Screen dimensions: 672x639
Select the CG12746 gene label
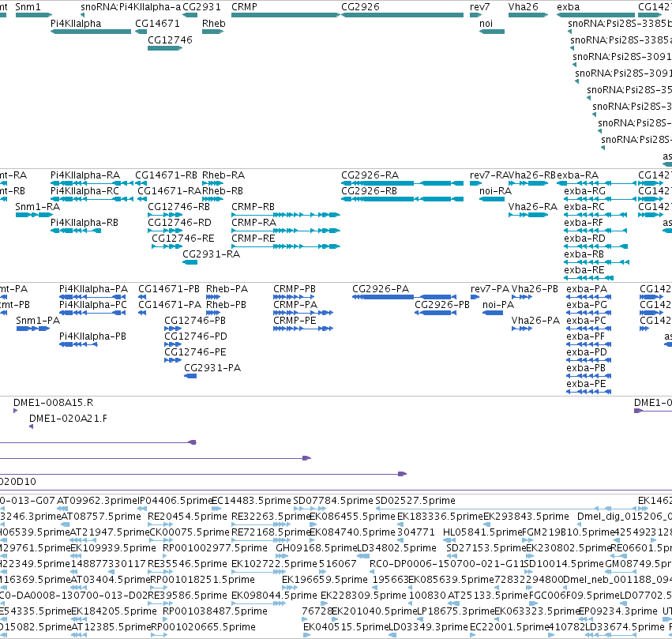coord(170,39)
